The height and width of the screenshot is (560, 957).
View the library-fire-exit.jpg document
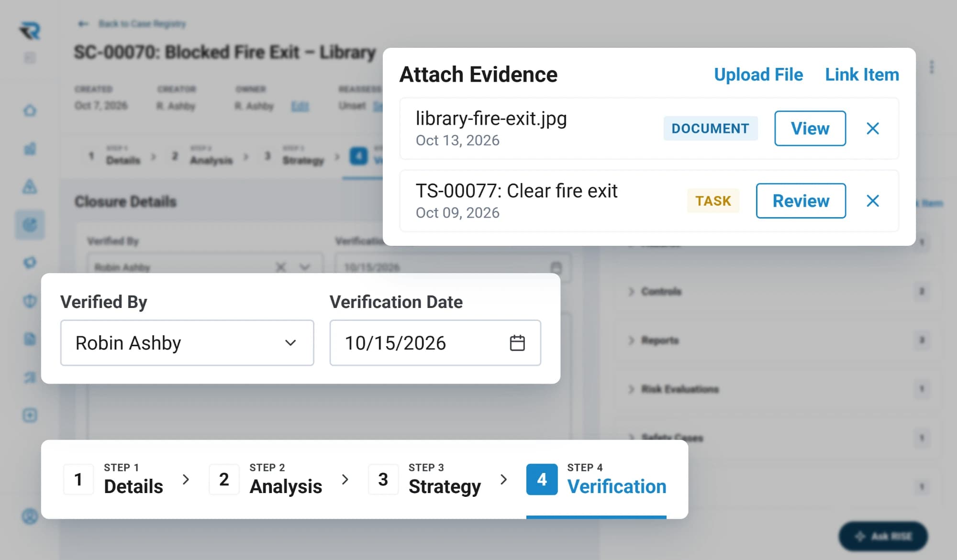click(x=810, y=128)
